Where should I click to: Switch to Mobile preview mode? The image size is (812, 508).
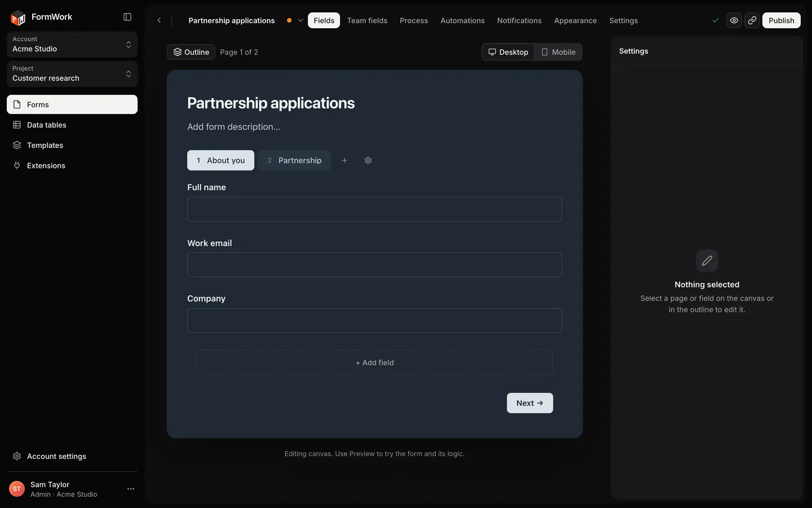558,52
